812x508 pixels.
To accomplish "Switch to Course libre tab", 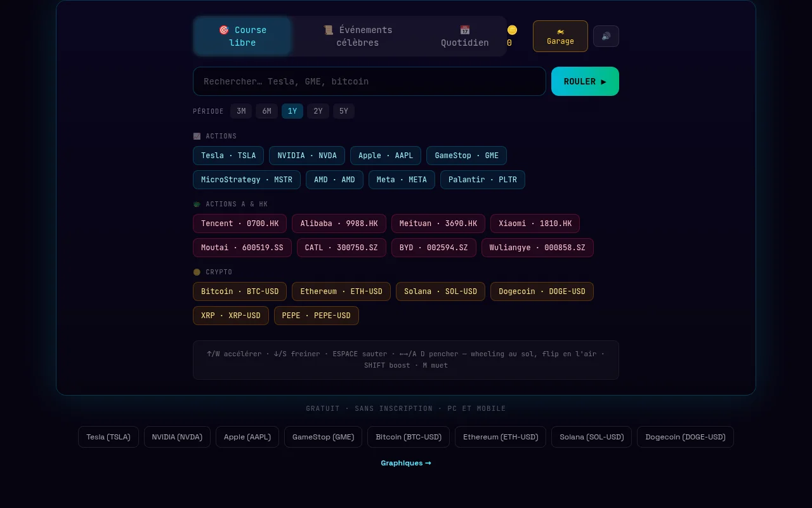I will [242, 36].
